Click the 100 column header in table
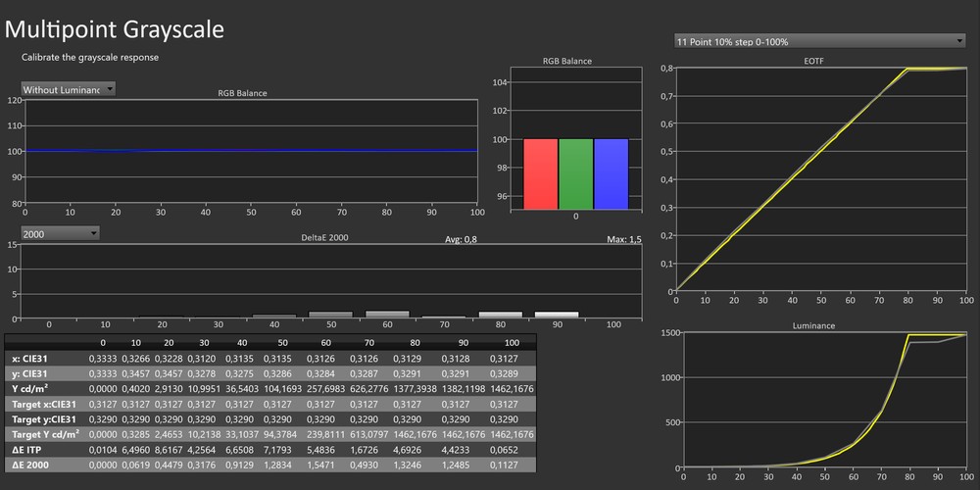This screenshot has height=490, width=980. (511, 342)
